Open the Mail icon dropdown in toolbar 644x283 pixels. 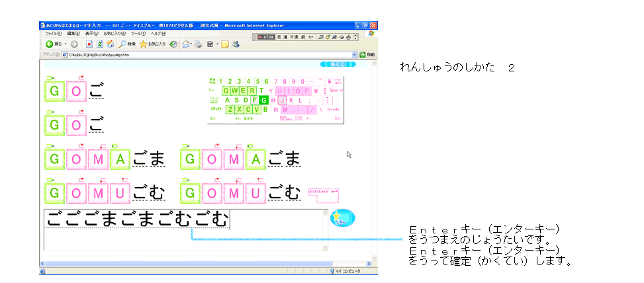[x=190, y=44]
